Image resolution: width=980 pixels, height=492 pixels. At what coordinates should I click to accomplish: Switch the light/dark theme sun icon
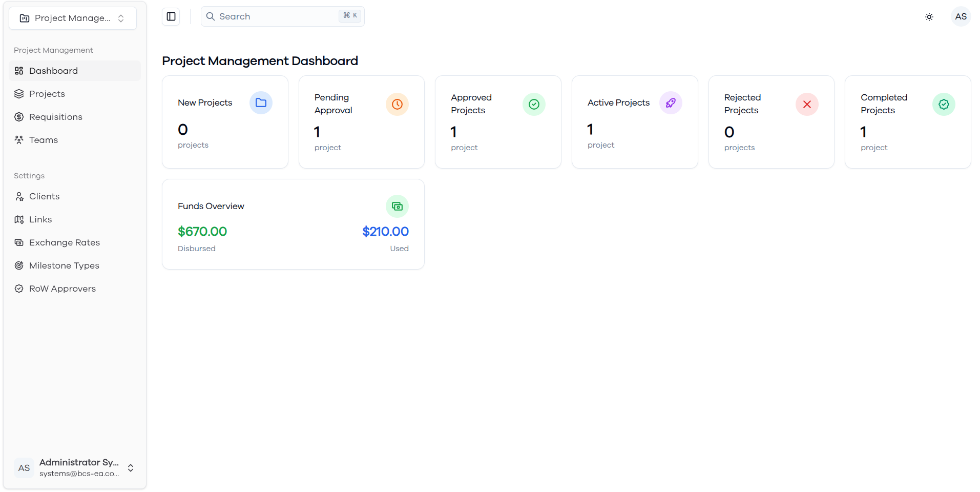(929, 17)
